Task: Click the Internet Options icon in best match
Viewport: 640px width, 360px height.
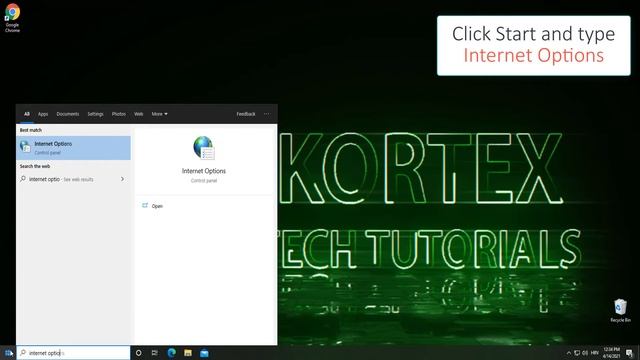Action: (25, 147)
